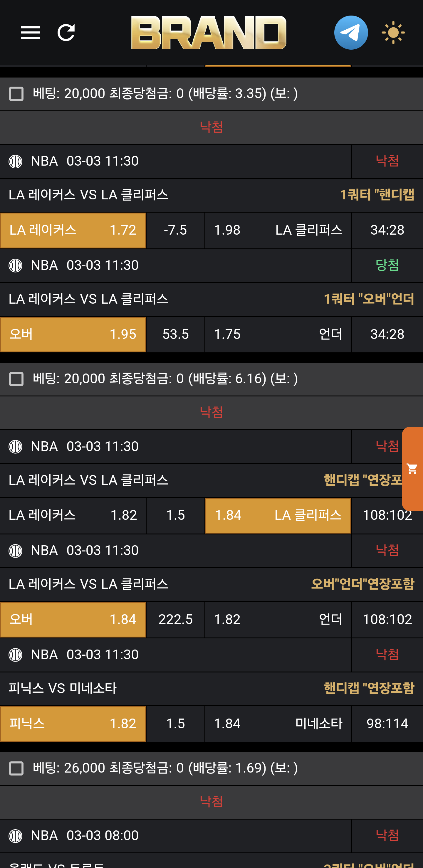Screen dimensions: 423x868
Task: Click 미네소타 1.84 option
Action: (278, 724)
